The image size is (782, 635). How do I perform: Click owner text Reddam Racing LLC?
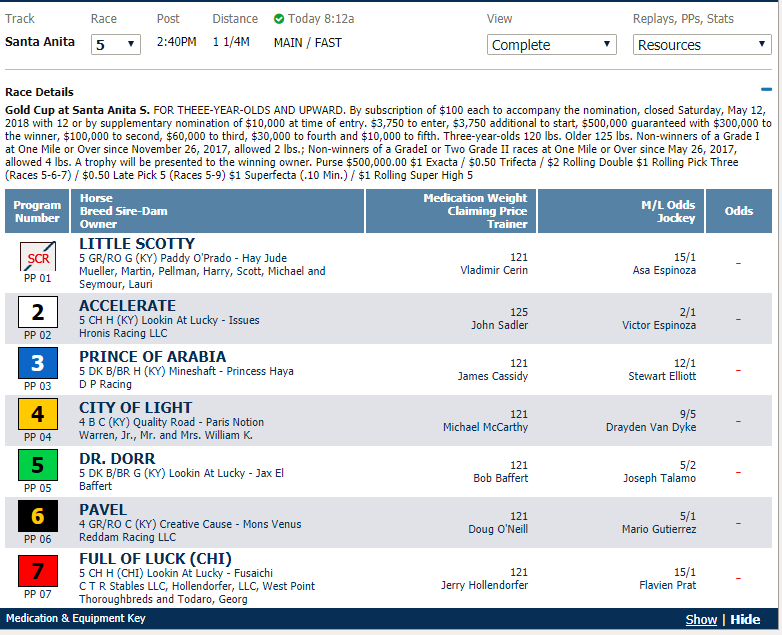[x=127, y=537]
